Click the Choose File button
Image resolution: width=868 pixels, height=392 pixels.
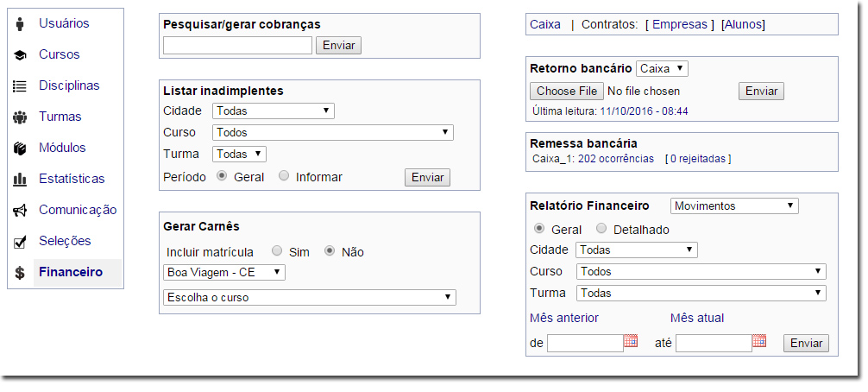coord(567,91)
